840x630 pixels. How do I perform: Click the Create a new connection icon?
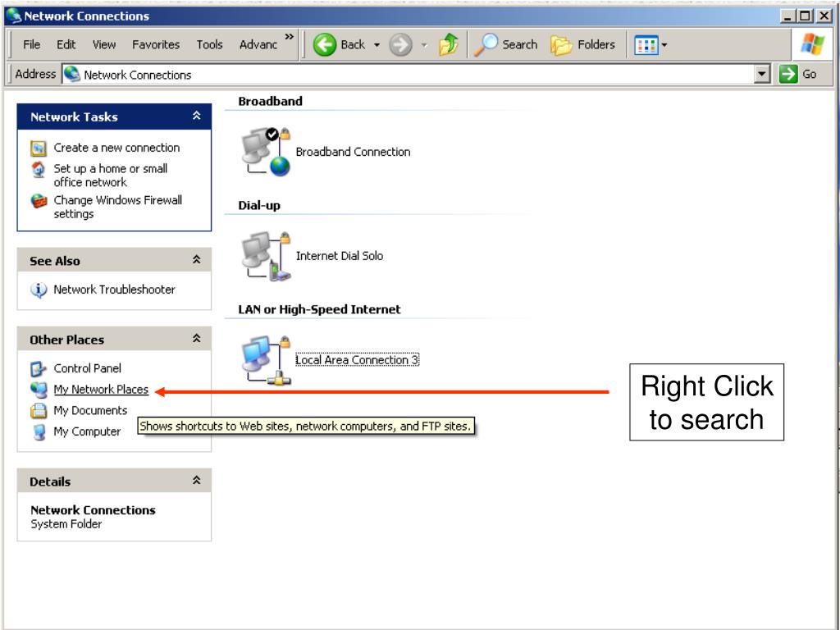[39, 148]
